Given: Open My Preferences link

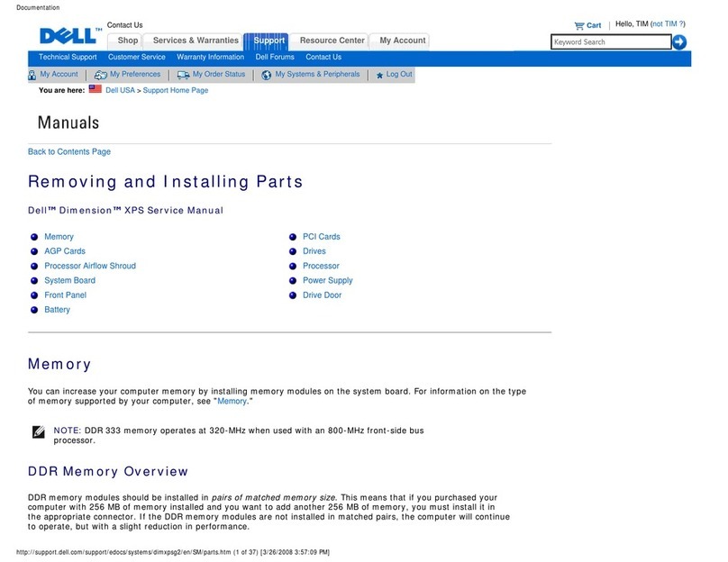Looking at the screenshot, I should [x=135, y=74].
